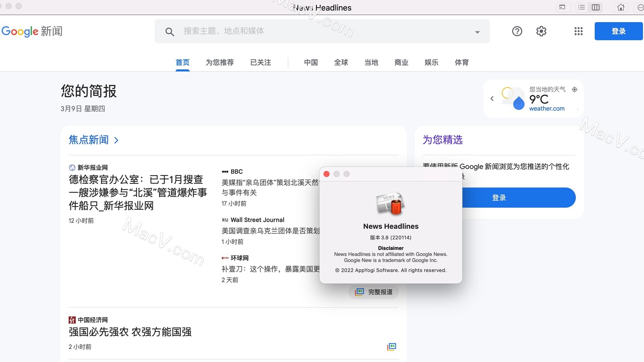Use precise location icon in weather card
This screenshot has width=644, height=362.
tap(575, 89)
